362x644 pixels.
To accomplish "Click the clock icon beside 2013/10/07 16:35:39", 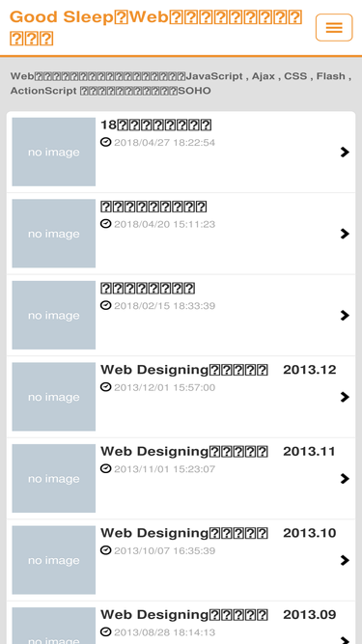I will [x=106, y=550].
